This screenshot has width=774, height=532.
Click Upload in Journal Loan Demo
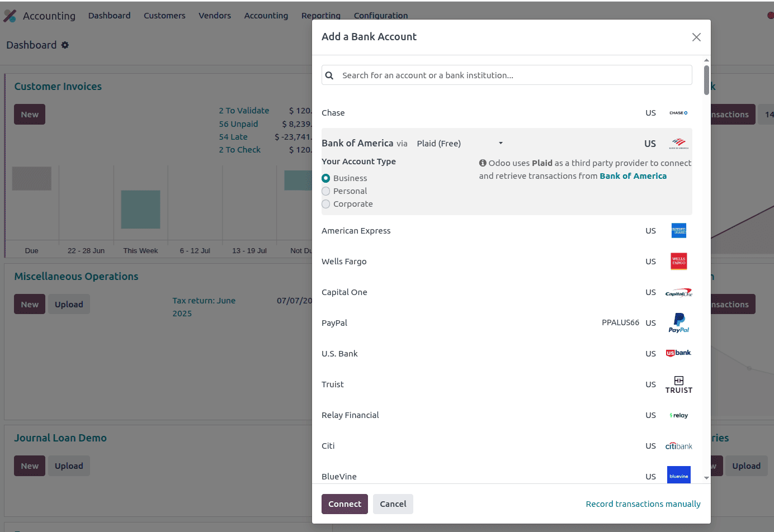coord(69,466)
